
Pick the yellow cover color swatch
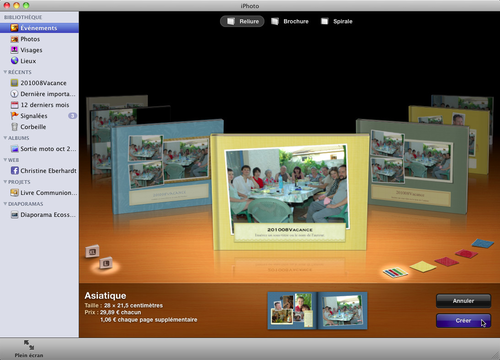(x=423, y=266)
